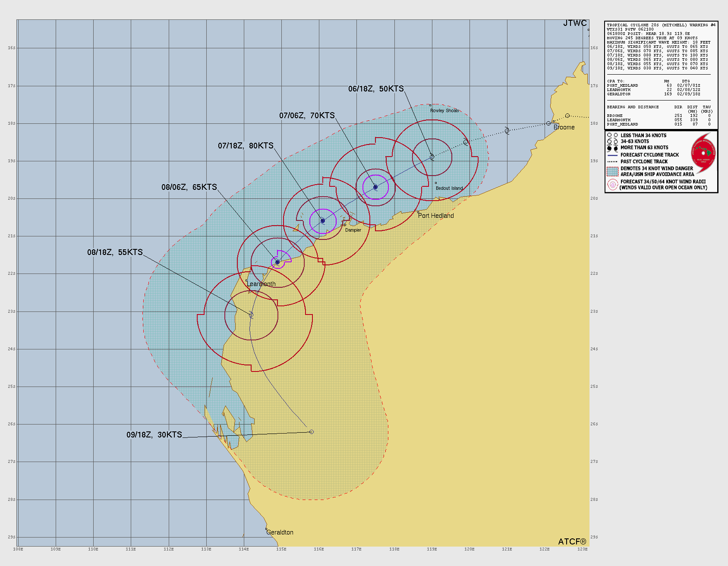Click the JTWC hurricane logo in legend
Viewport: 728px width, 566px height.
[x=703, y=153]
